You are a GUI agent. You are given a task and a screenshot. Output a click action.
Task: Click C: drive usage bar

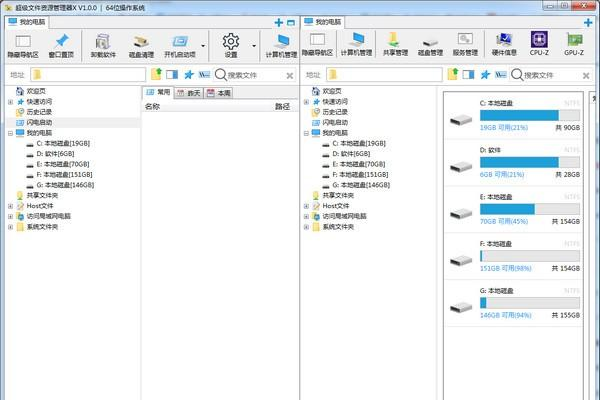[530, 115]
